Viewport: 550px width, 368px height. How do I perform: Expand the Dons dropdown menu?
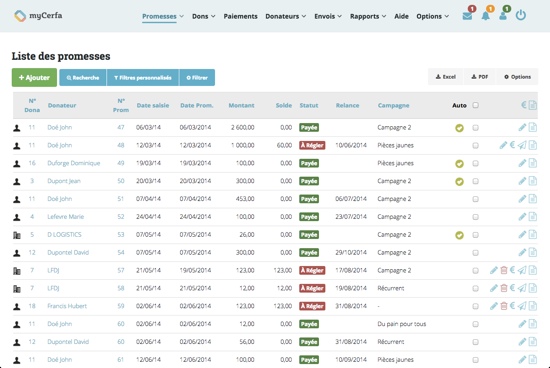coord(203,16)
